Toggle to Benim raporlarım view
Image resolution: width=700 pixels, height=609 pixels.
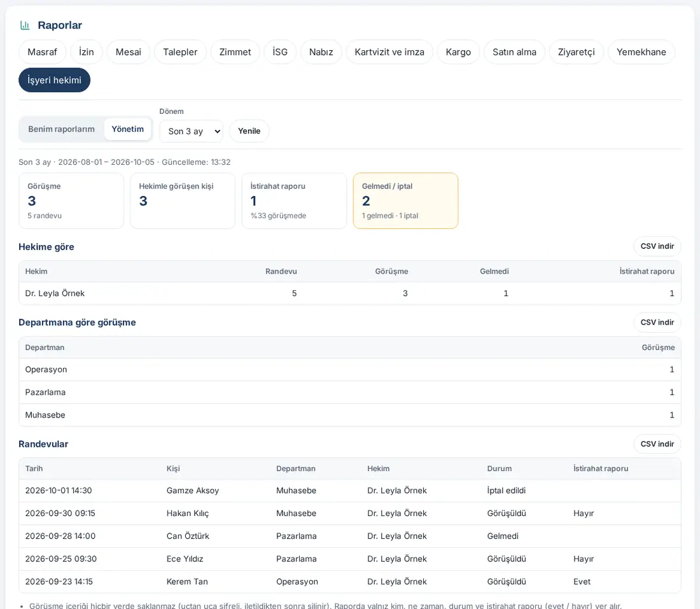pyautogui.click(x=62, y=129)
